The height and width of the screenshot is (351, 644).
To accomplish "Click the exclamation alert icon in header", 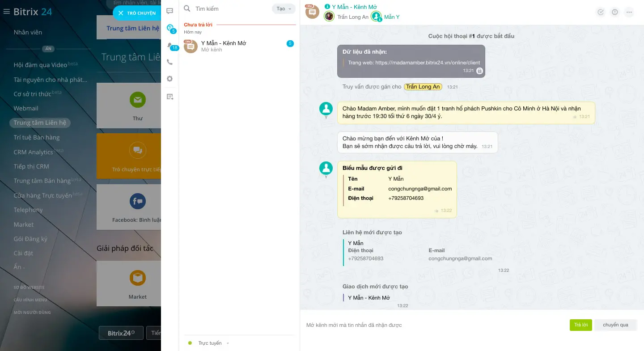I will tap(615, 12).
